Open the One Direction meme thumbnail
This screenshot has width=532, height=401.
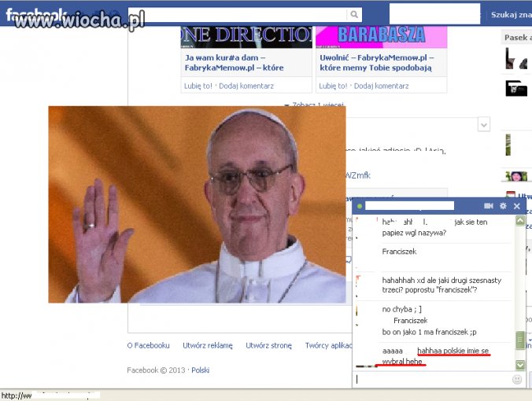(x=246, y=37)
